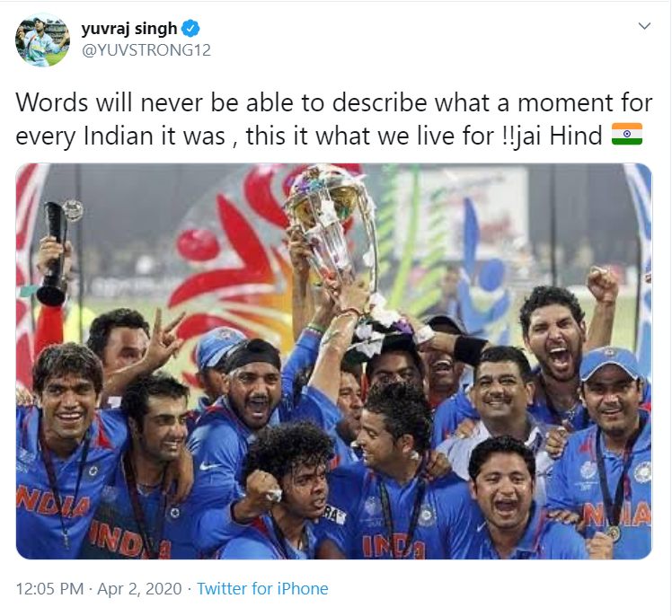Viewport: 672px width, 616px height.
Task: Open yuvraj singh's profile avatar
Action: click(x=42, y=40)
